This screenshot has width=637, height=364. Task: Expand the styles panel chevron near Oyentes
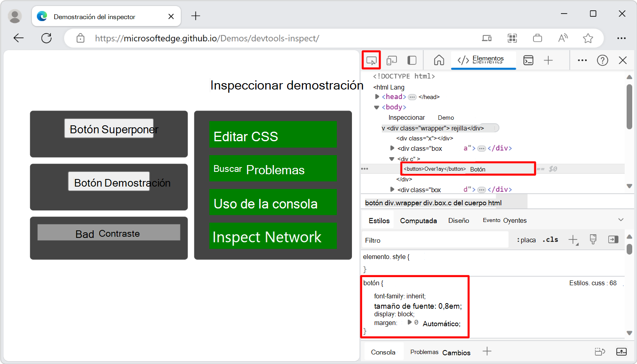[621, 219]
